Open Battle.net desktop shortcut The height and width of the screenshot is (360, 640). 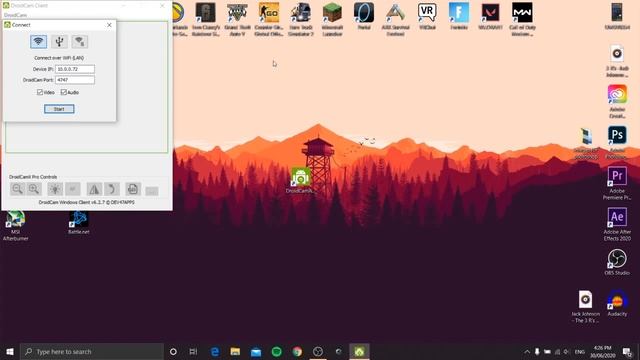click(x=79, y=222)
